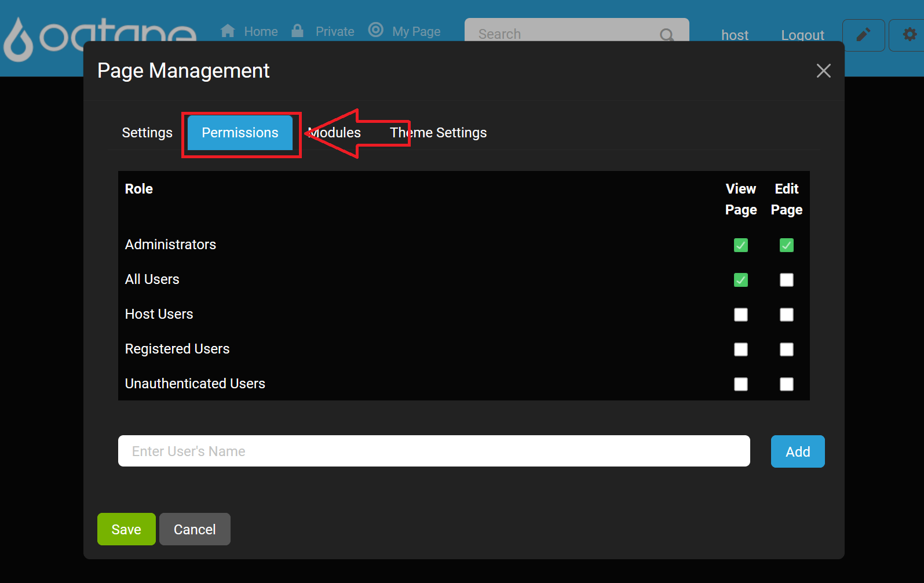Click the Host Users role label
This screenshot has height=583, width=924.
(x=159, y=314)
